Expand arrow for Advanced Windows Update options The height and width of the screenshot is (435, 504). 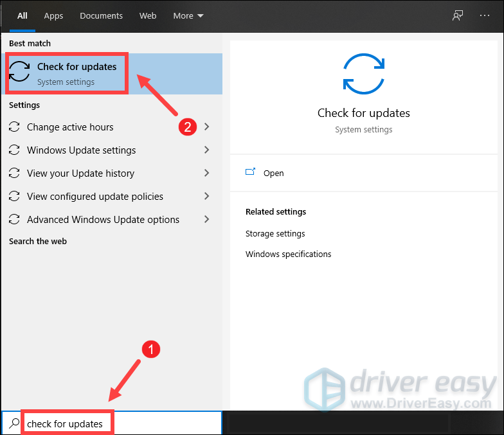click(x=206, y=220)
